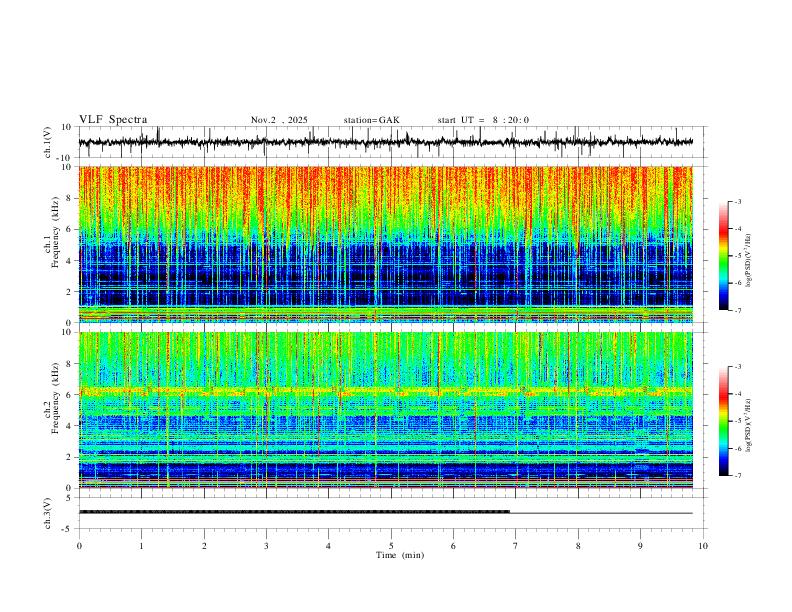792x612 pixels.
Task: Click the ch.1 "Frequency (kHz)" axis label
Action: (56, 232)
